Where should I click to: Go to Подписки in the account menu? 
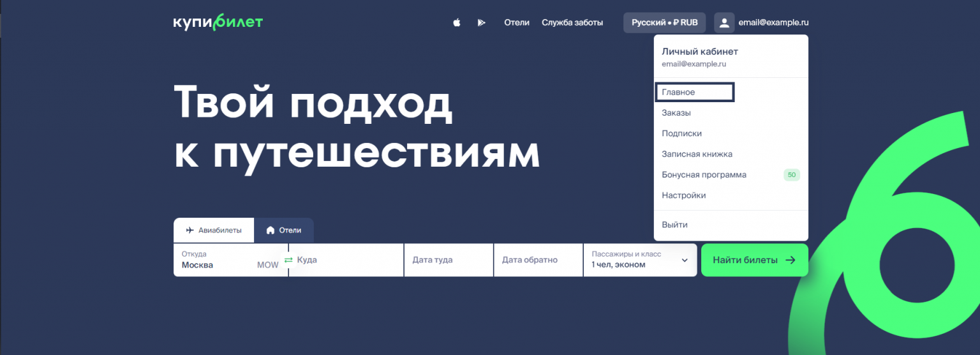pos(681,133)
